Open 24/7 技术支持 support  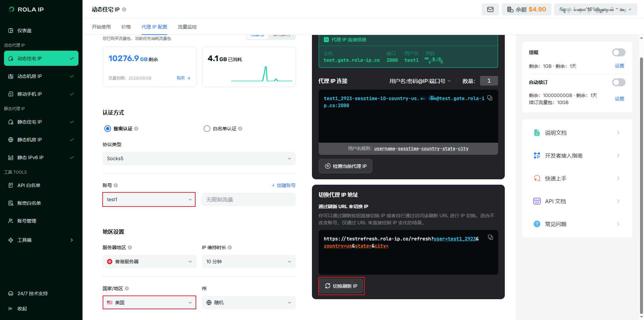point(33,293)
